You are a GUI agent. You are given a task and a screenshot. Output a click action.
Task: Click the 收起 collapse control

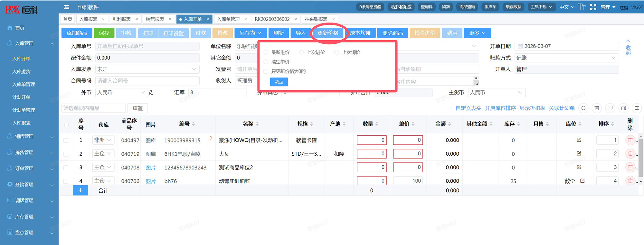point(628,48)
